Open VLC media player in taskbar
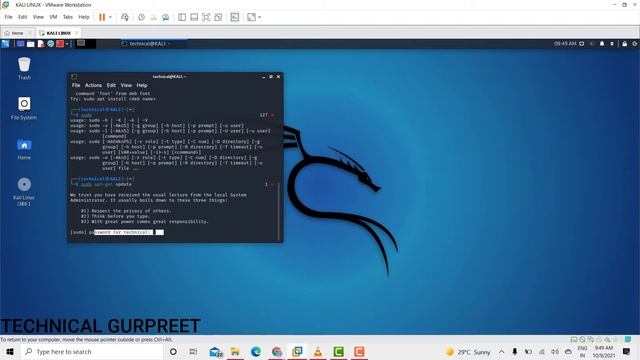640x360 pixels. click(318, 351)
